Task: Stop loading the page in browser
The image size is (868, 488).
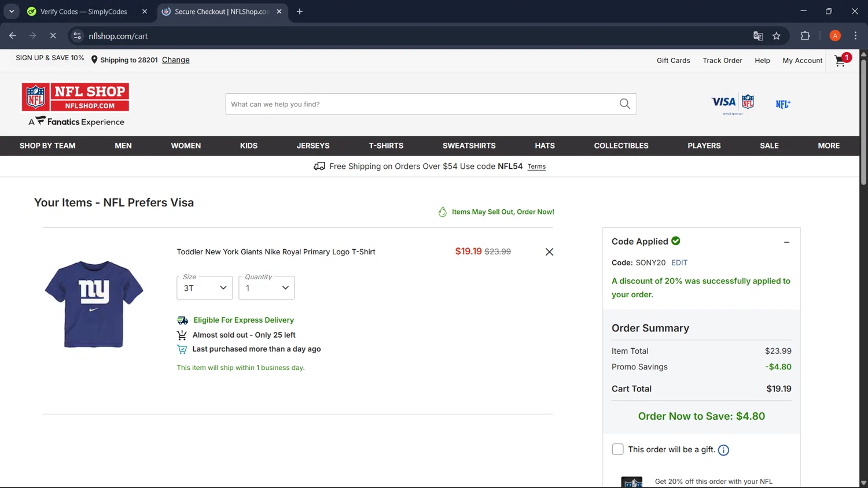Action: click(53, 36)
